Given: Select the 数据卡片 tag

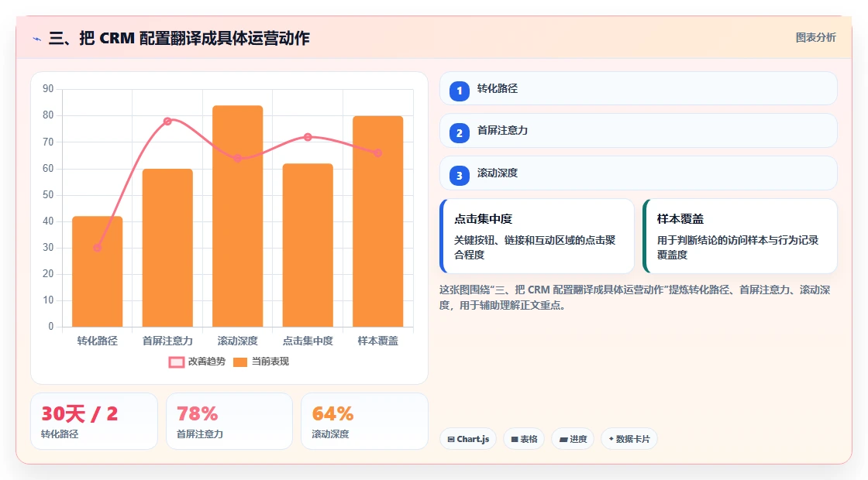Looking at the screenshot, I should point(629,439).
